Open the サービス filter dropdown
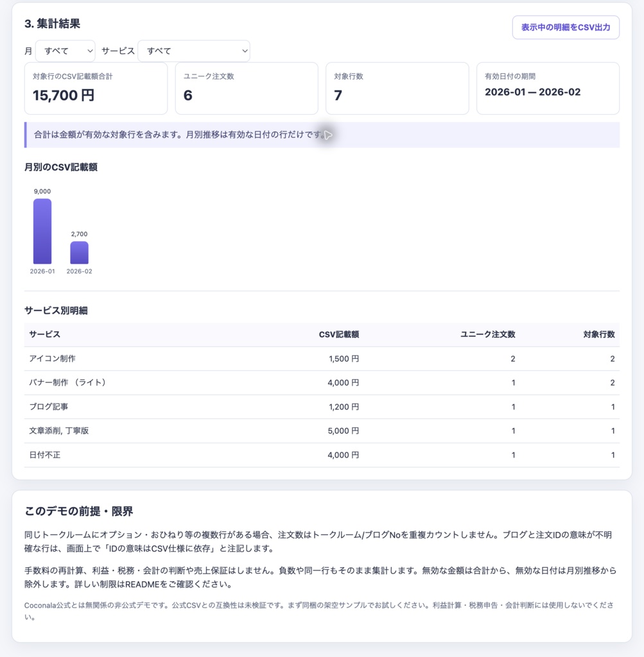The image size is (644, 657). [194, 51]
